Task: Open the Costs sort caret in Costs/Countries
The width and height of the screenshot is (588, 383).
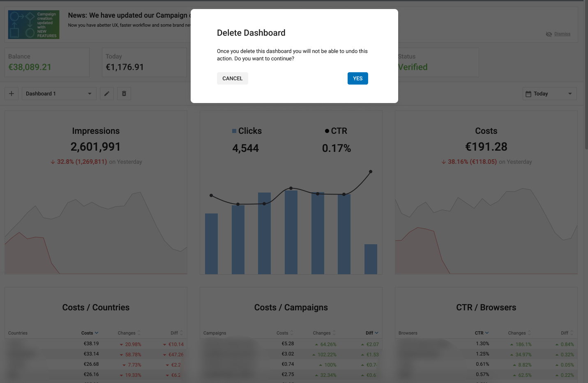Action: (x=96, y=333)
